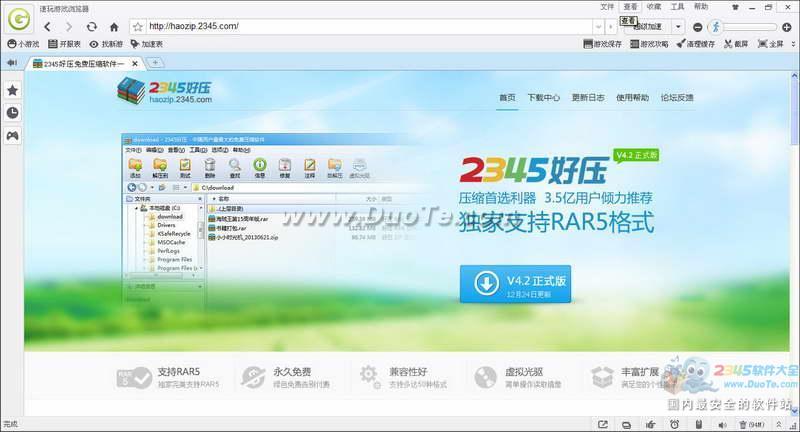Bookmark this page with the star icon
The width and height of the screenshot is (800, 432).
pyautogui.click(x=137, y=27)
